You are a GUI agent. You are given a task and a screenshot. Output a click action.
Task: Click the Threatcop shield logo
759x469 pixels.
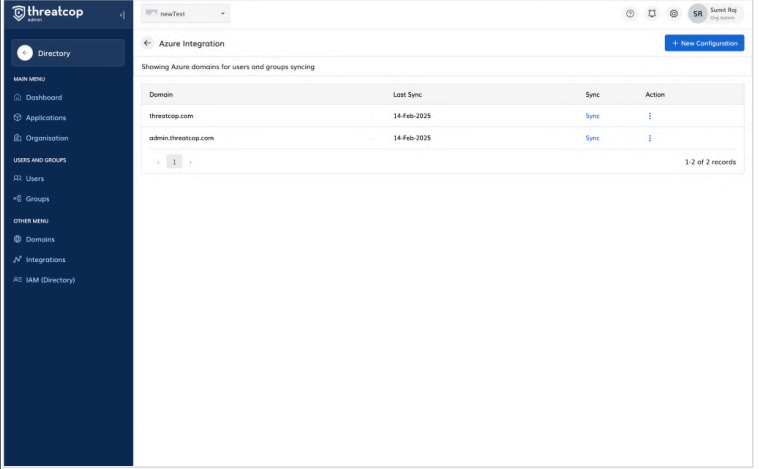point(17,13)
